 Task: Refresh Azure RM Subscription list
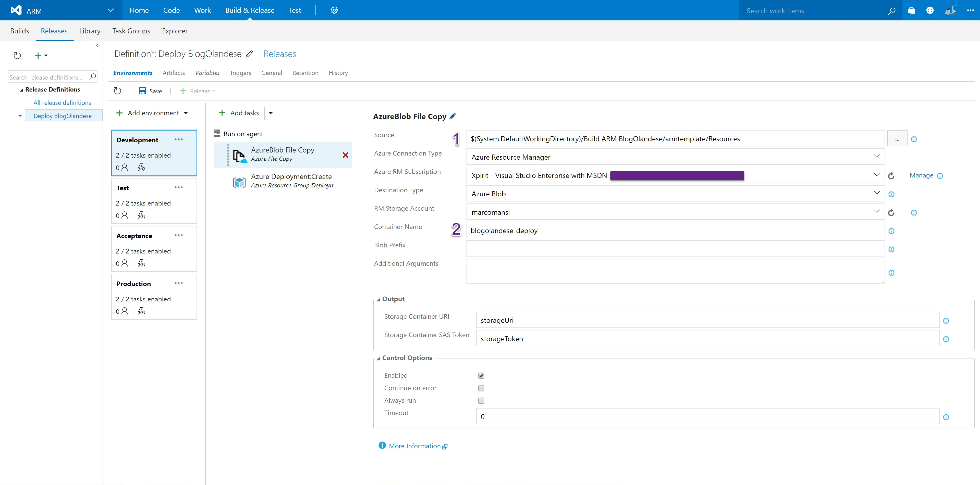(x=891, y=176)
